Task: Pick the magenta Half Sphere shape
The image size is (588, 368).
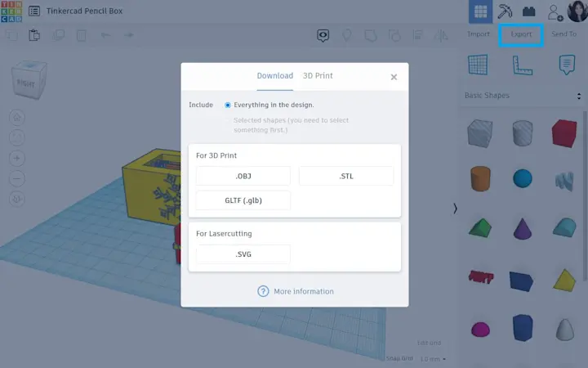Action: [x=480, y=330]
